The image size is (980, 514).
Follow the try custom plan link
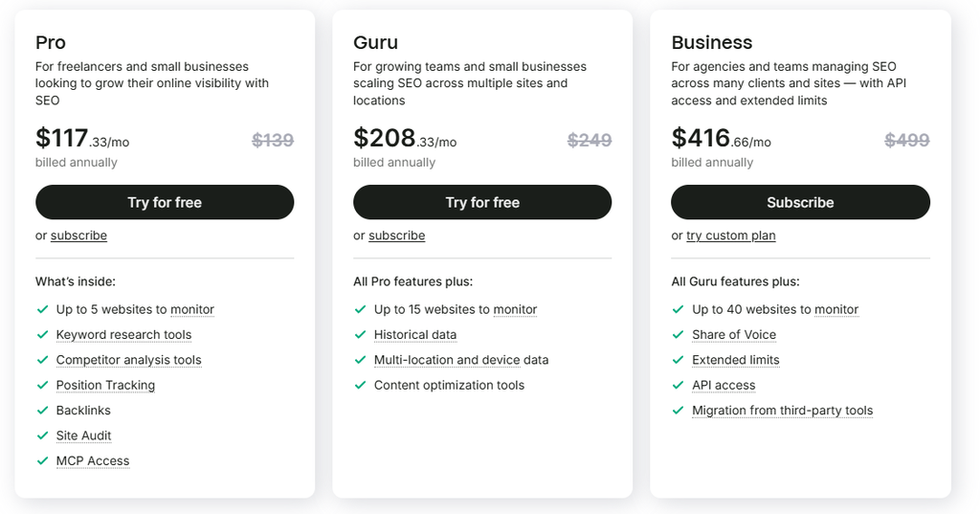click(730, 235)
